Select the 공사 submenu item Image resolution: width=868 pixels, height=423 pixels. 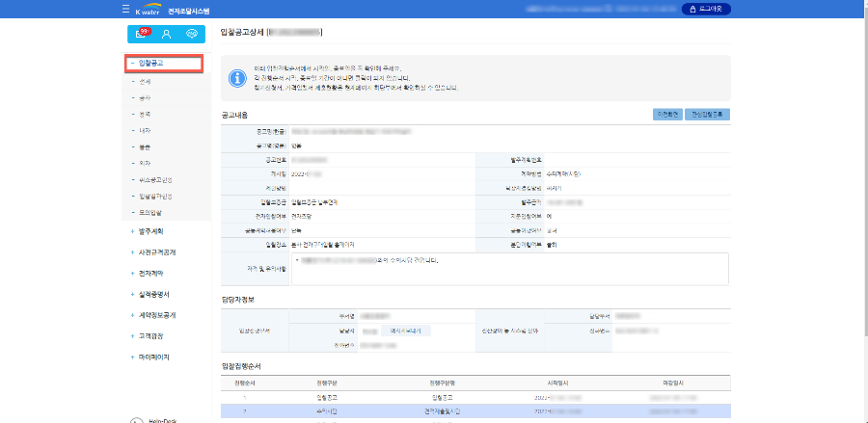click(145, 98)
